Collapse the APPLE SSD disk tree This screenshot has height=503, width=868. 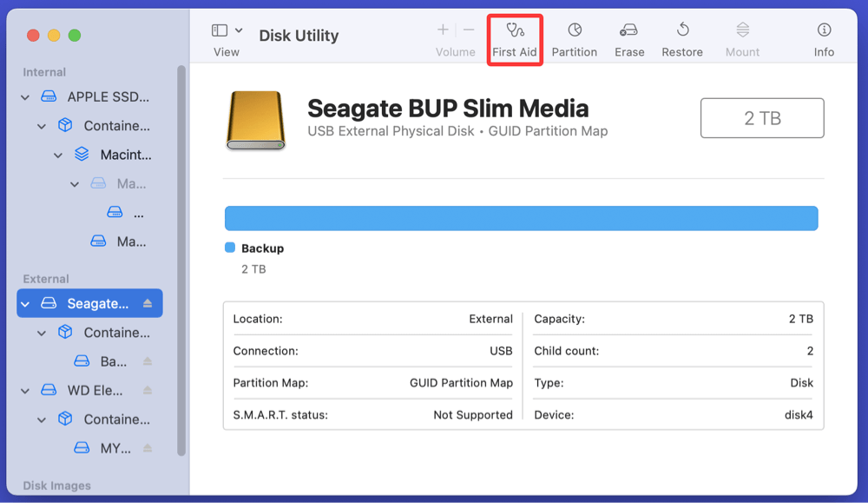click(x=26, y=97)
